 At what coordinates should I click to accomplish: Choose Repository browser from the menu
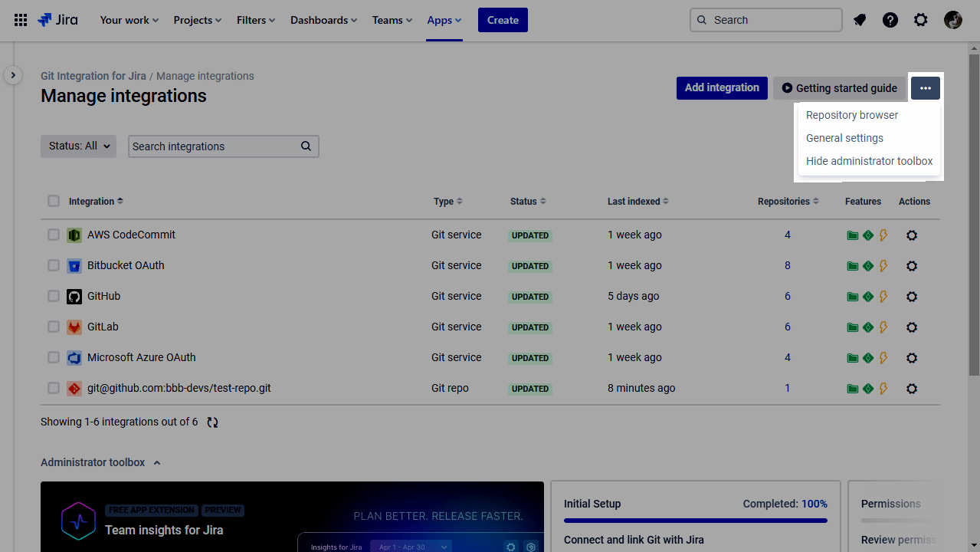pos(852,115)
